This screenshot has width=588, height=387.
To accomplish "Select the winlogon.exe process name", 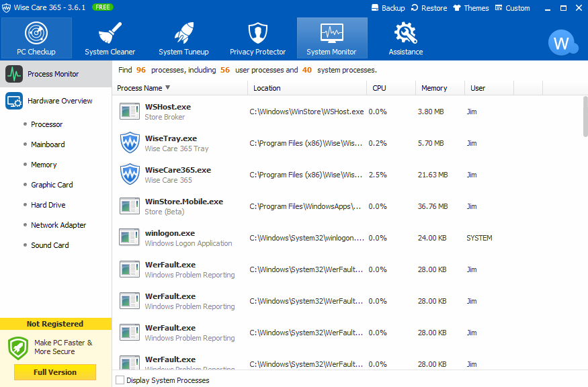I will click(x=170, y=233).
